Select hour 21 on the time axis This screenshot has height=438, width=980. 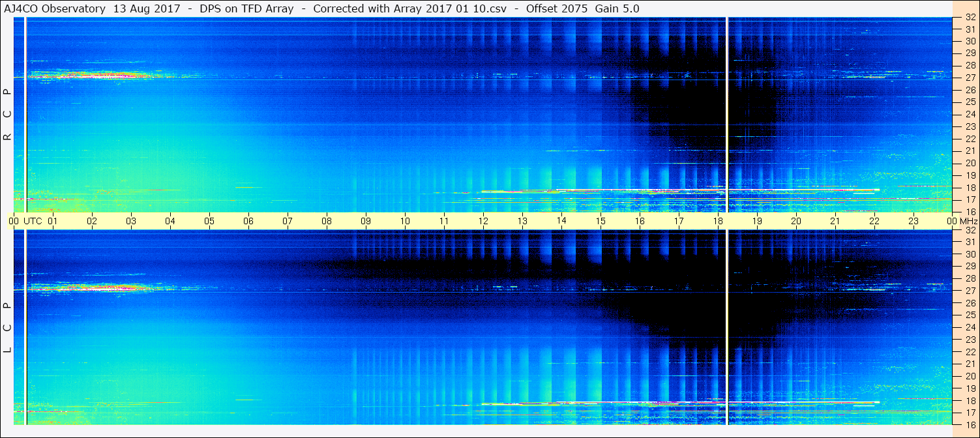pos(835,221)
